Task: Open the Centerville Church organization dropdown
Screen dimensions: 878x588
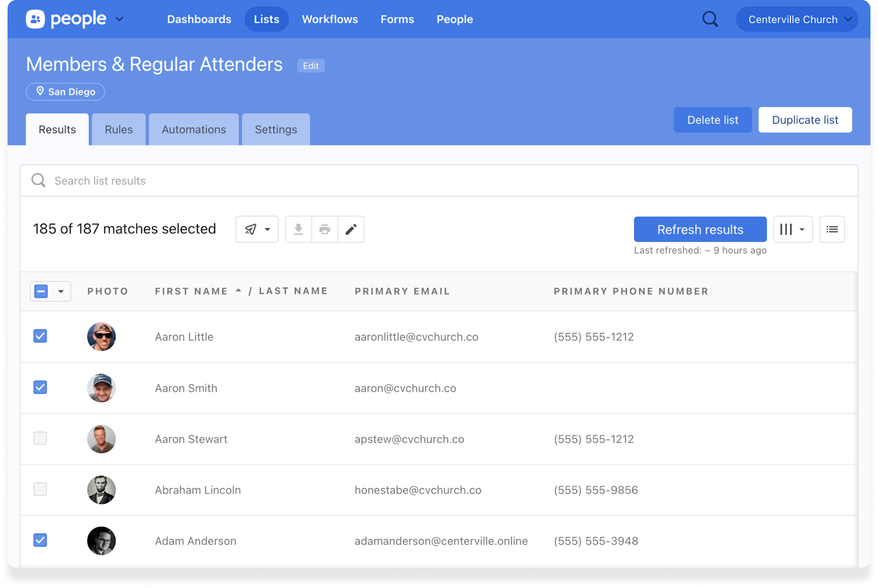Action: pos(797,19)
